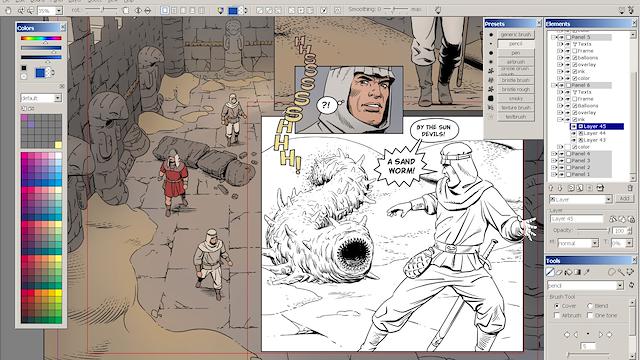Click the Add button in Elements panel
Screen dimensions: 640x360
(624, 199)
